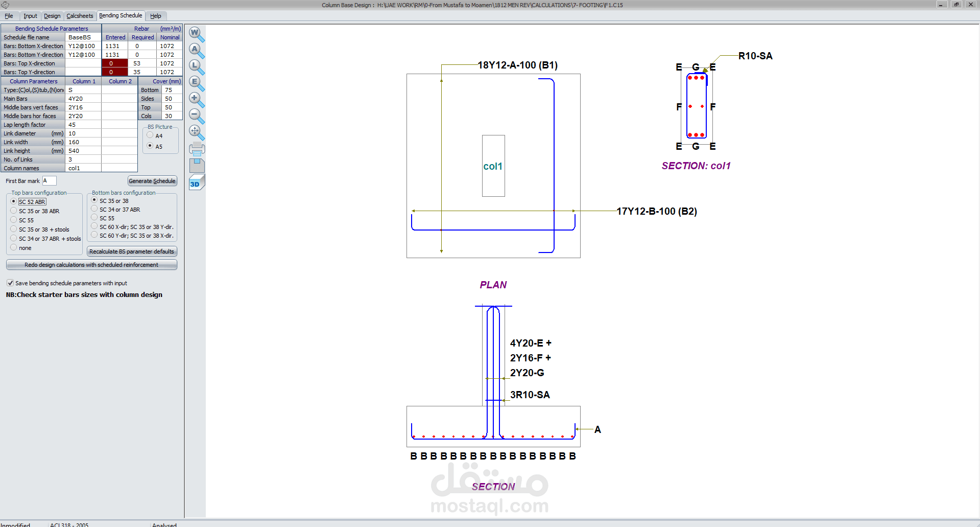Select the pan magnifier icon
The width and height of the screenshot is (980, 527).
pos(197,133)
